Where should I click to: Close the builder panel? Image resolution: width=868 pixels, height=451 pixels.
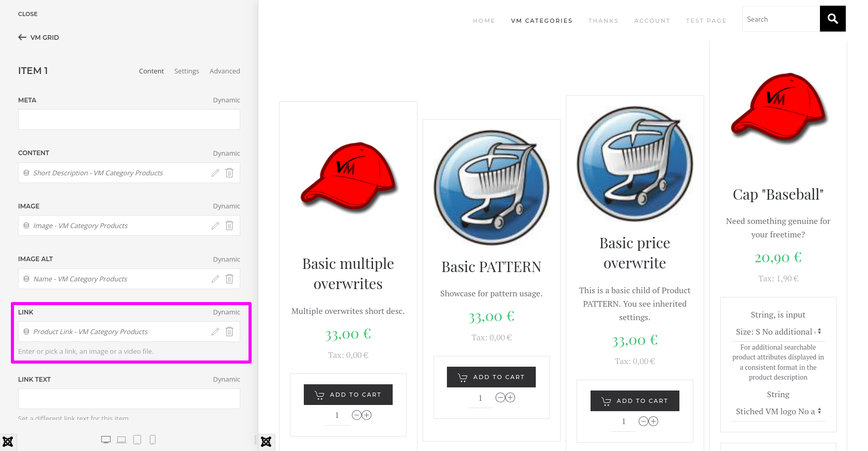[28, 14]
